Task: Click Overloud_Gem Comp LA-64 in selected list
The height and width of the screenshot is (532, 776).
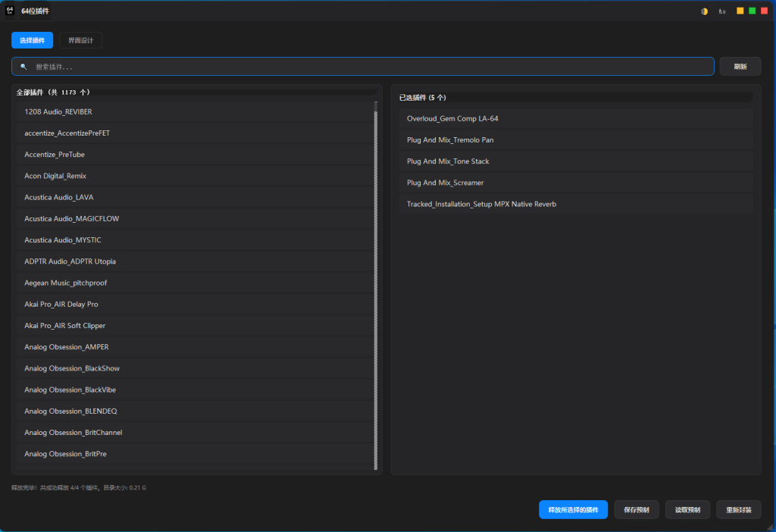Action: [576, 118]
